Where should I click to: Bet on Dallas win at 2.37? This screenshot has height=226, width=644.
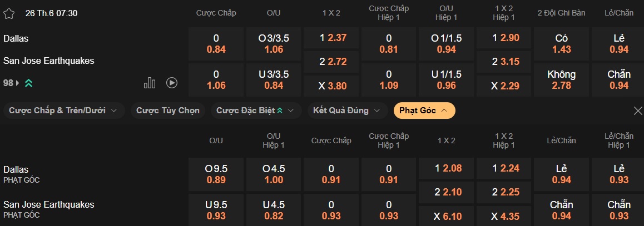coord(332,38)
